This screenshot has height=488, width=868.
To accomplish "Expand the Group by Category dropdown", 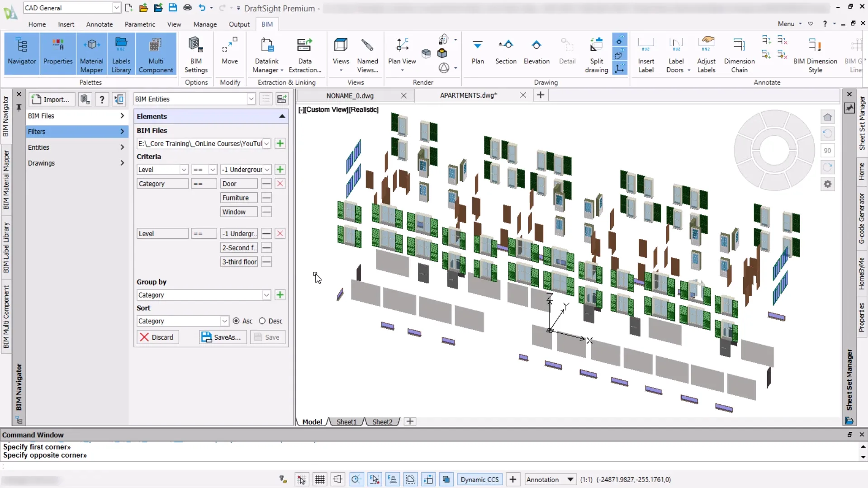I will (x=266, y=295).
